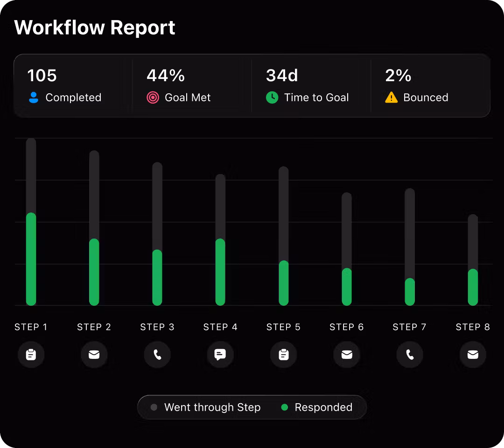Open the Step 7 phone icon
Image resolution: width=504 pixels, height=448 pixels.
click(x=410, y=355)
